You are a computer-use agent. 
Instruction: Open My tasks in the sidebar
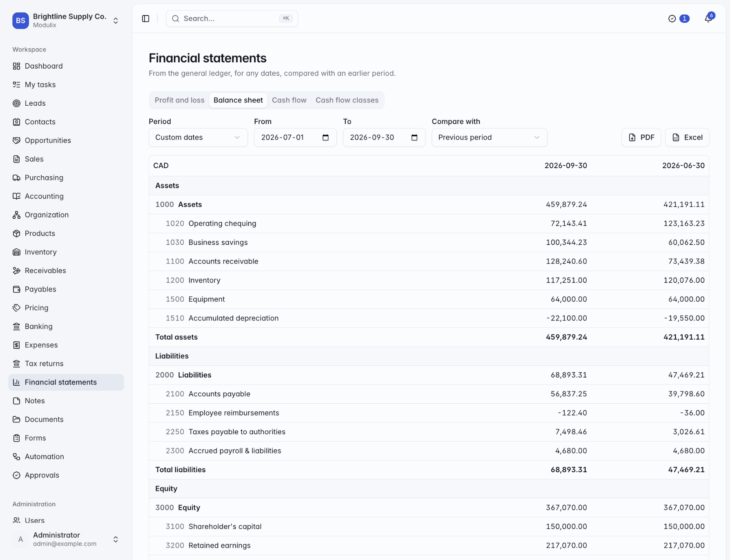(66, 85)
